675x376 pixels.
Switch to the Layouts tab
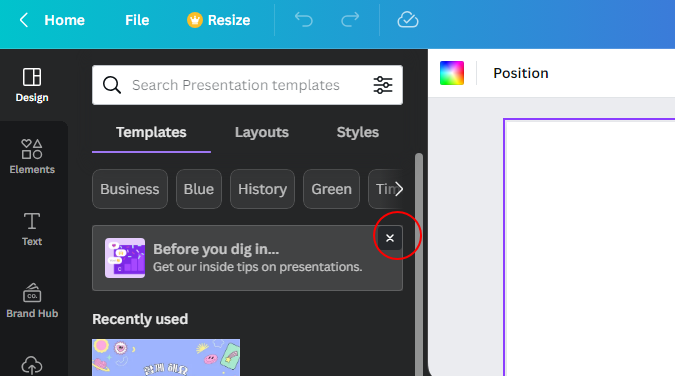coord(262,132)
